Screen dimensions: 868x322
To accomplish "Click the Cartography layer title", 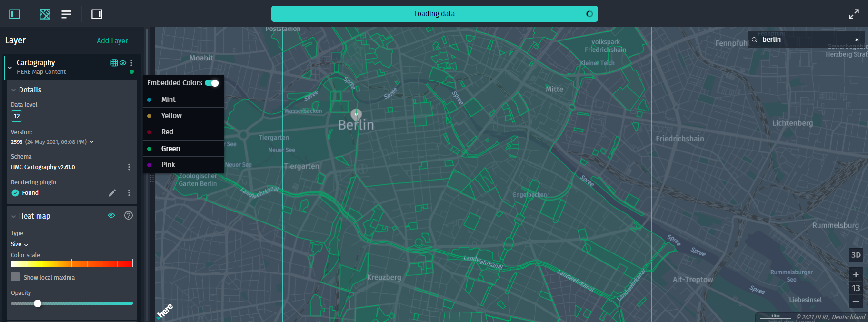I will coord(36,63).
